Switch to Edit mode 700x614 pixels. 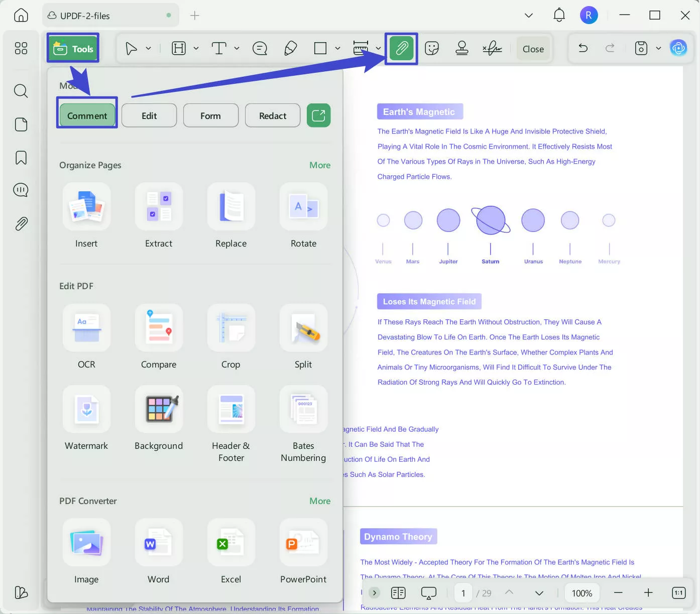coord(149,115)
